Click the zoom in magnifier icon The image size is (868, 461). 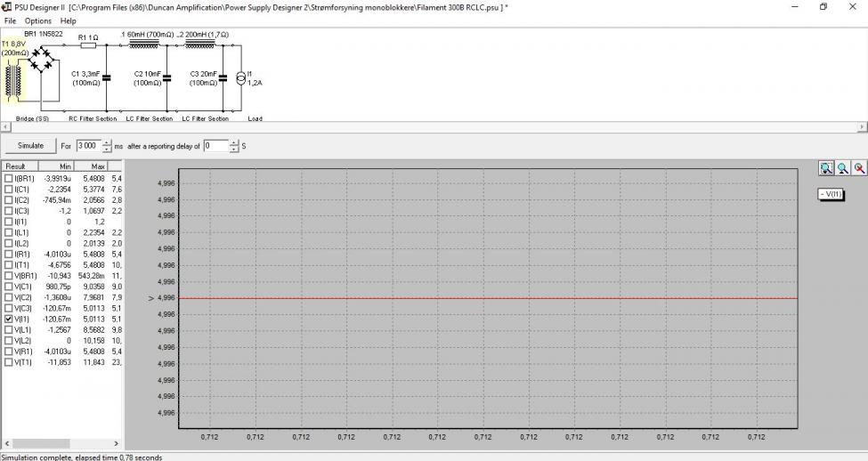pyautogui.click(x=842, y=168)
